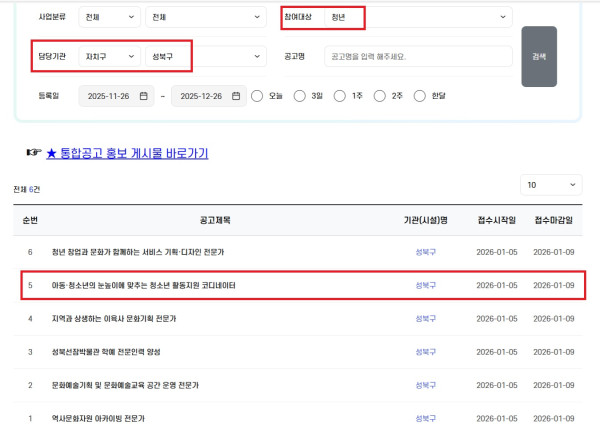Click the 접수마감일 column header
The height and width of the screenshot is (424, 600).
click(554, 220)
